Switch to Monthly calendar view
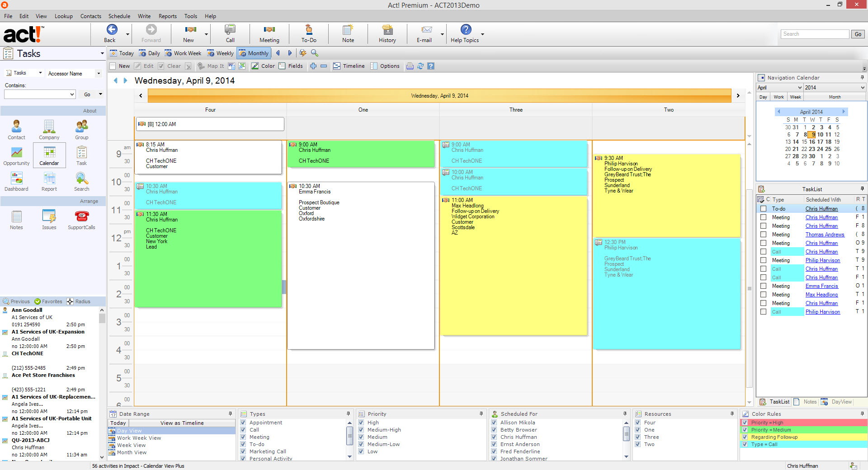Viewport: 868px width, 470px height. click(254, 53)
